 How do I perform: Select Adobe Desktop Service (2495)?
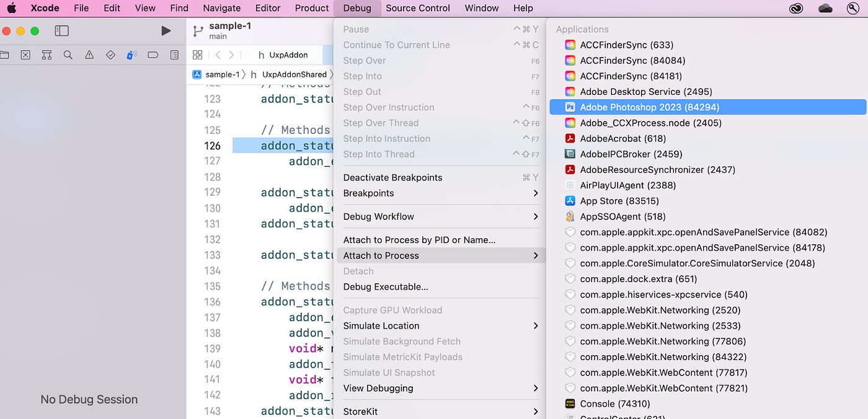[x=707, y=92]
